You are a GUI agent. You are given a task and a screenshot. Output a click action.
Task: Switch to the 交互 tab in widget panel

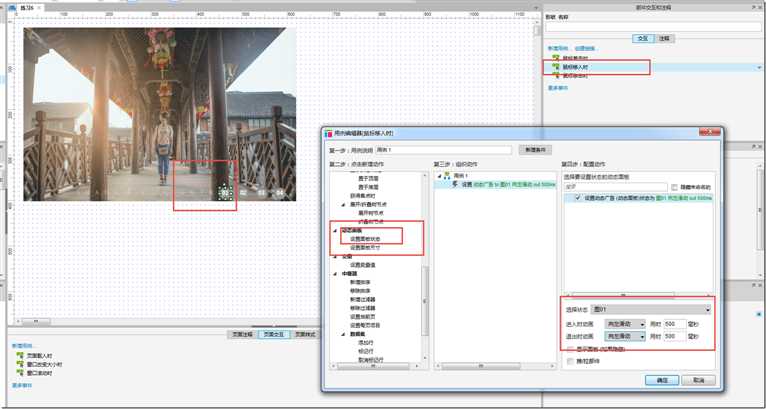pyautogui.click(x=643, y=38)
